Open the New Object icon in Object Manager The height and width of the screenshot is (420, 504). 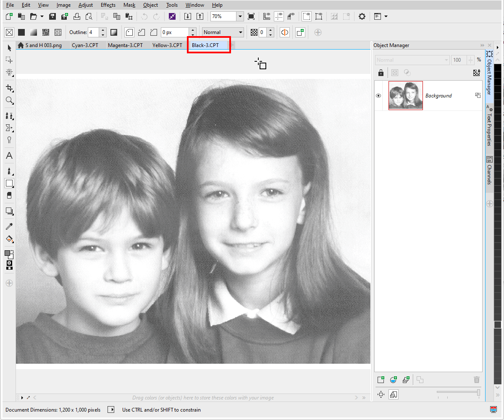(381, 379)
